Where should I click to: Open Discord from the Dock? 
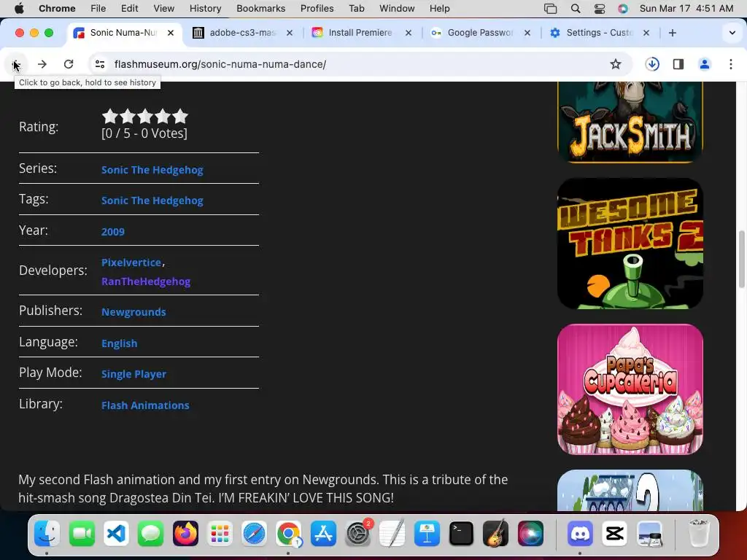click(580, 534)
